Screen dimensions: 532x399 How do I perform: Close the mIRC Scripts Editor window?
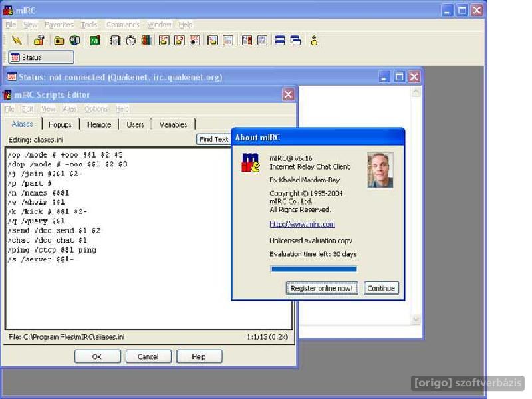pos(288,94)
